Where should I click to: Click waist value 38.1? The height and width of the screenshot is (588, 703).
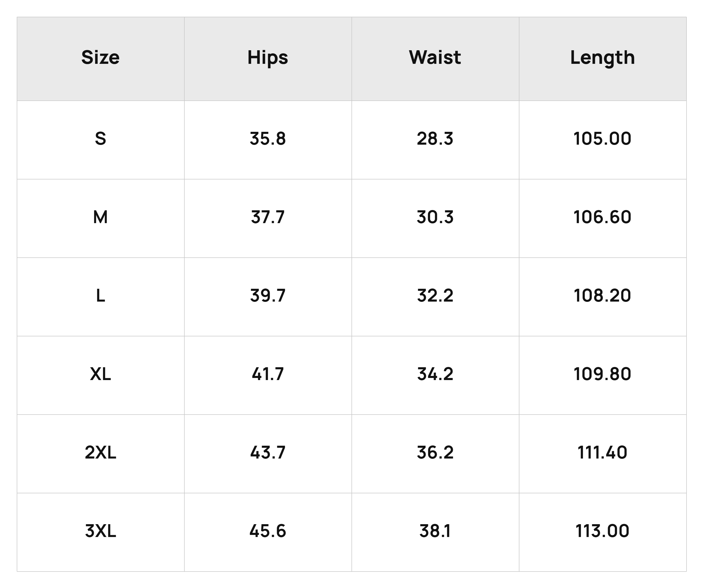435,531
